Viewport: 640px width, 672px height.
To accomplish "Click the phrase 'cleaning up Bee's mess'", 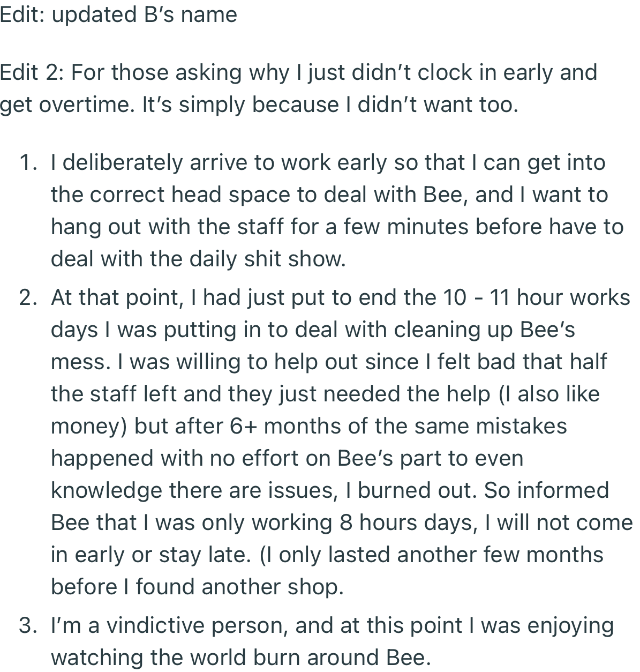I will [313, 346].
